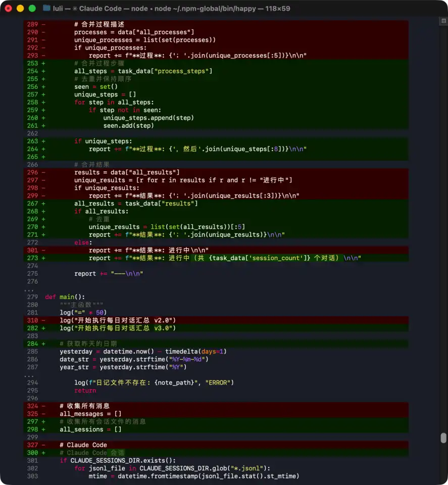Click line 295 'return'
The image size is (448, 485).
(85, 391)
